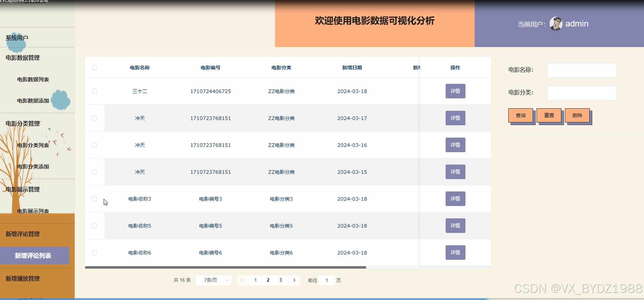Image resolution: width=644 pixels, height=300 pixels.
Task: Open 详情 for row dated 2024-03-15
Action: pos(455,172)
